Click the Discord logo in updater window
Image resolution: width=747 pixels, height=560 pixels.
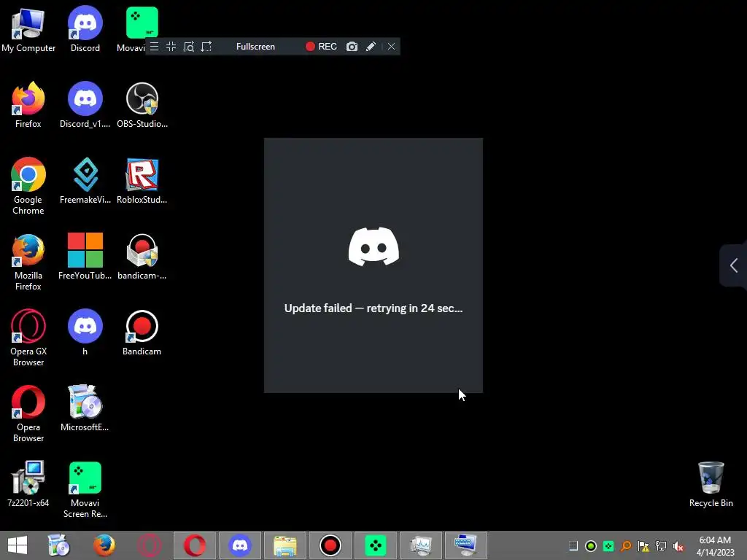(373, 246)
